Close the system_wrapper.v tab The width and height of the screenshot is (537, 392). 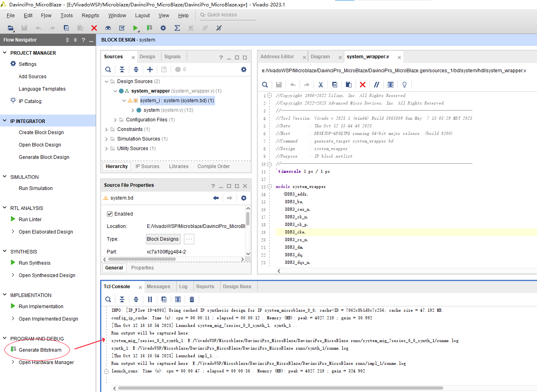399,57
